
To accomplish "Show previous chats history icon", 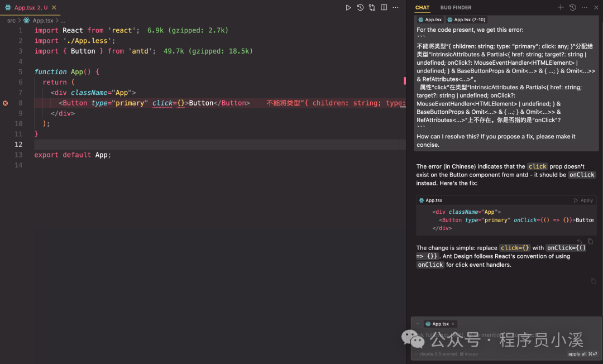I will (573, 7).
